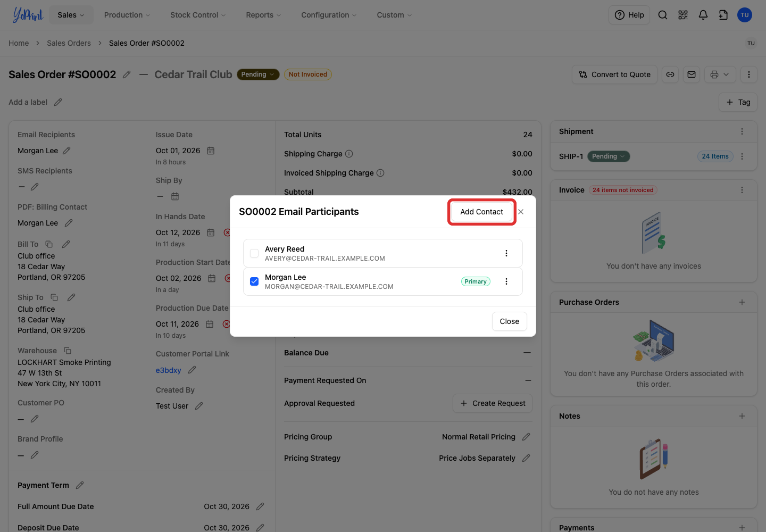Image resolution: width=766 pixels, height=532 pixels.
Task: Open notifications bell icon
Action: [703, 15]
